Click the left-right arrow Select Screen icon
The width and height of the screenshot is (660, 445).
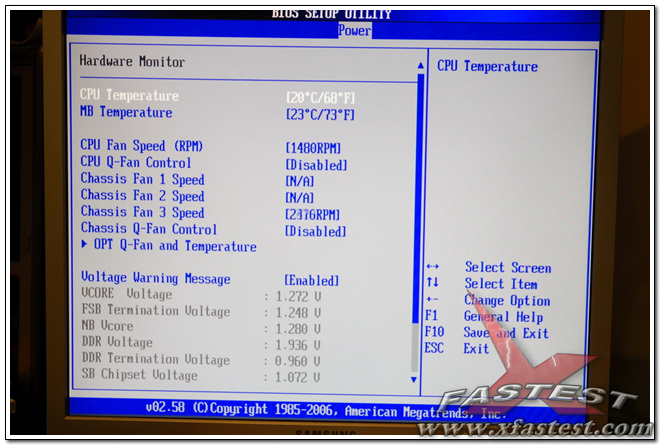pyautogui.click(x=432, y=268)
